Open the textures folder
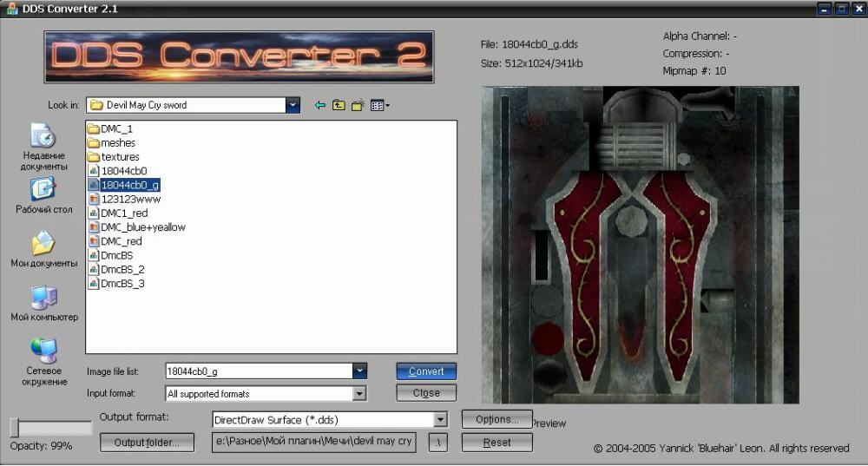Viewport: 868px width, 466px height. [x=114, y=157]
